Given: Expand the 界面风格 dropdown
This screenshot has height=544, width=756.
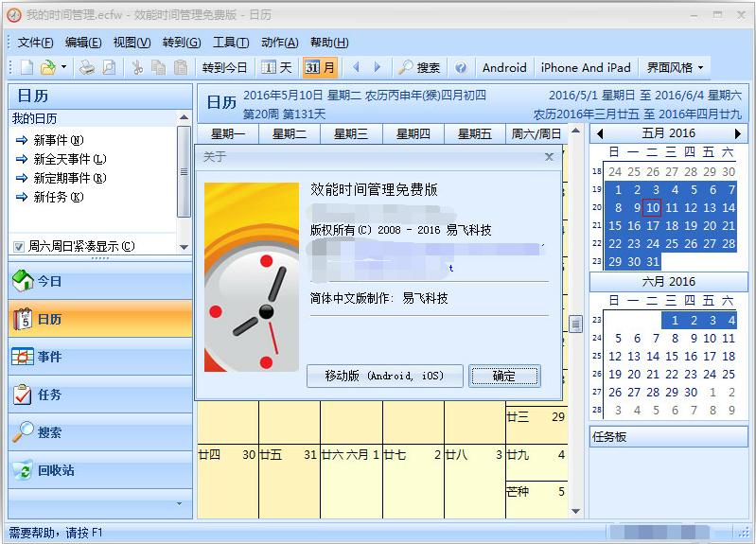Looking at the screenshot, I should pos(676,67).
